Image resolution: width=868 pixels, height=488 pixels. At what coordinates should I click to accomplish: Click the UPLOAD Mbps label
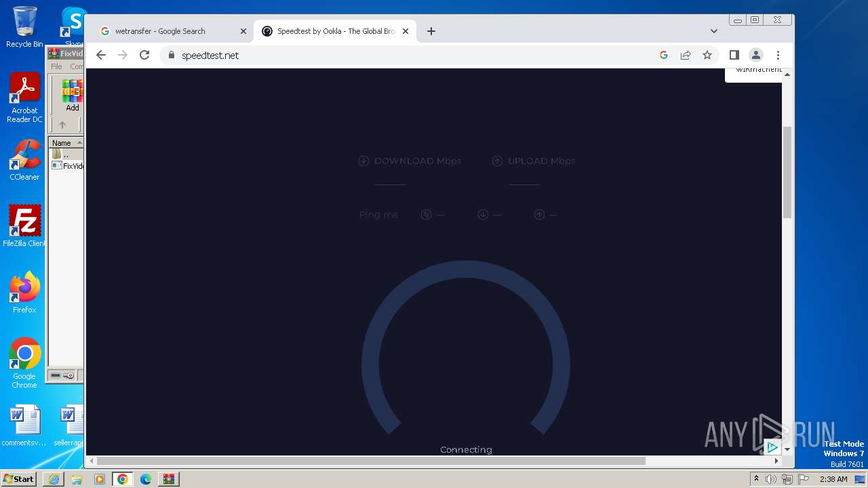[541, 161]
